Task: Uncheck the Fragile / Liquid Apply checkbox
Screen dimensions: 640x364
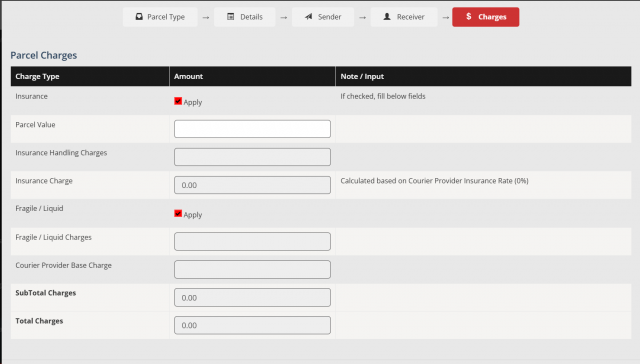Action: pos(178,213)
